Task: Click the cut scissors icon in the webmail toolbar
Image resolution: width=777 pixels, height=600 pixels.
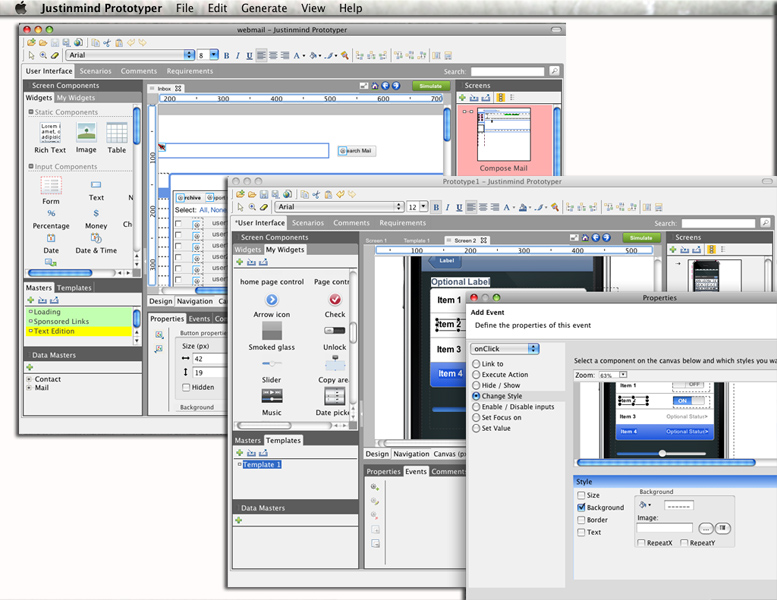Action: 107,43
